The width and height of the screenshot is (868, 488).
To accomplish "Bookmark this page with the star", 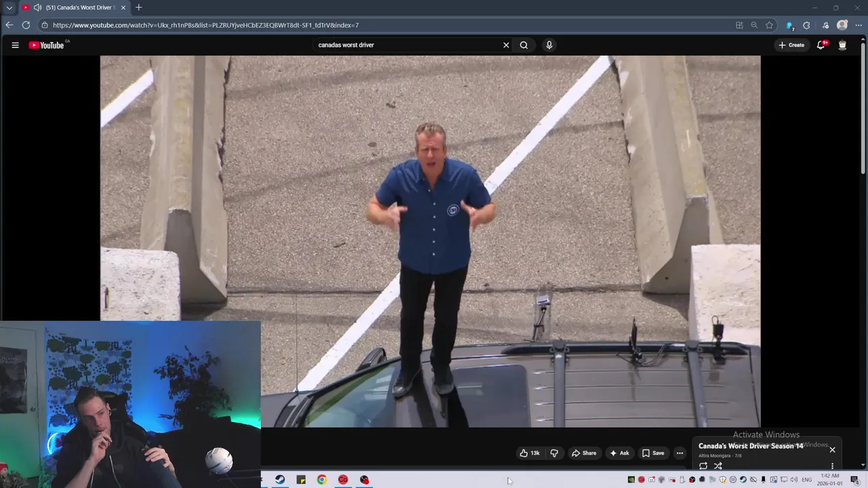I will click(769, 25).
